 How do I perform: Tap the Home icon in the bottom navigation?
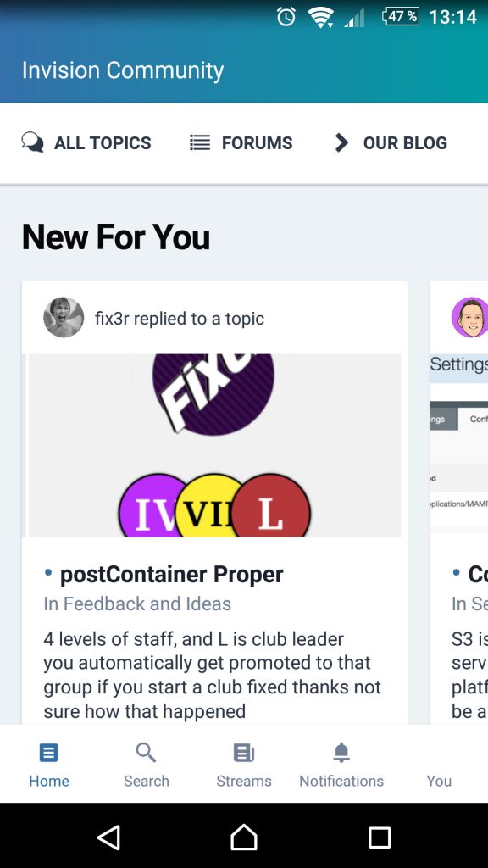click(48, 753)
